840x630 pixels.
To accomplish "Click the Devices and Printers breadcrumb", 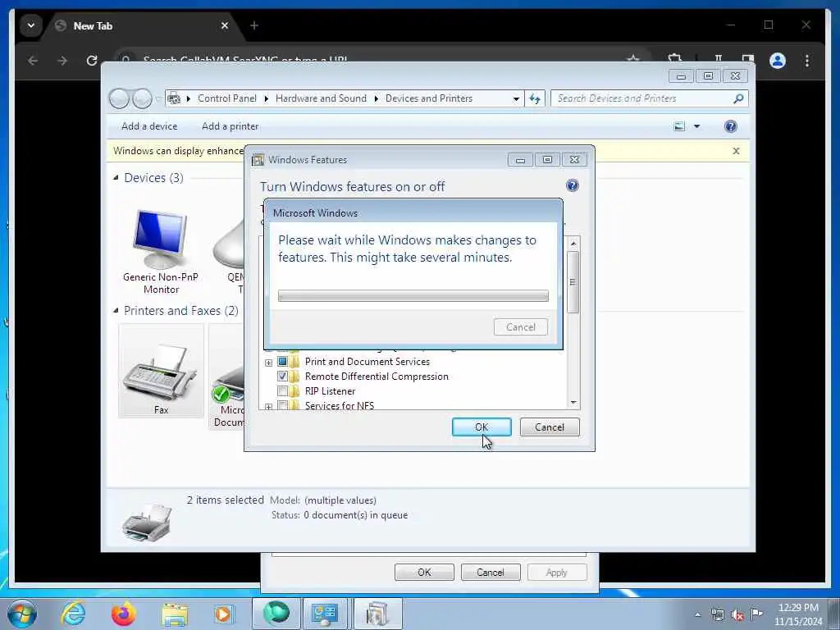I will 428,98.
